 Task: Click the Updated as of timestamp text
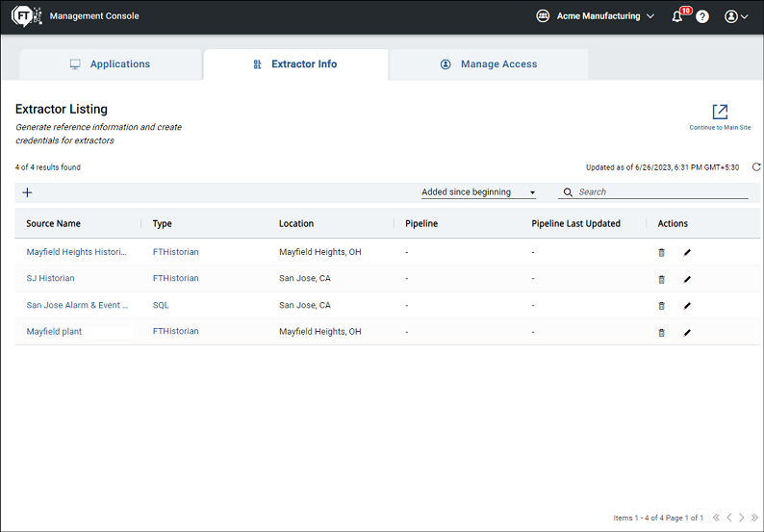point(662,167)
